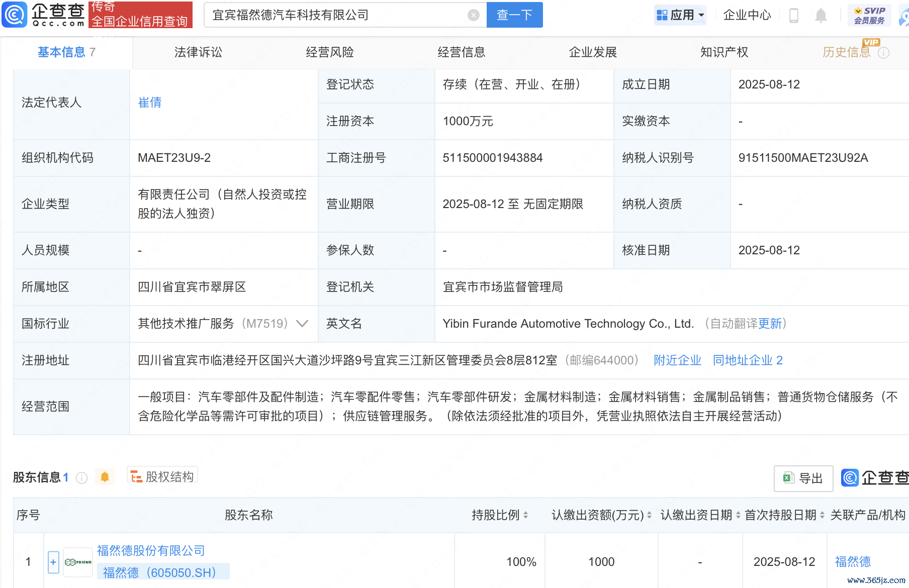
Task: Click the company name search field
Action: 337,15
